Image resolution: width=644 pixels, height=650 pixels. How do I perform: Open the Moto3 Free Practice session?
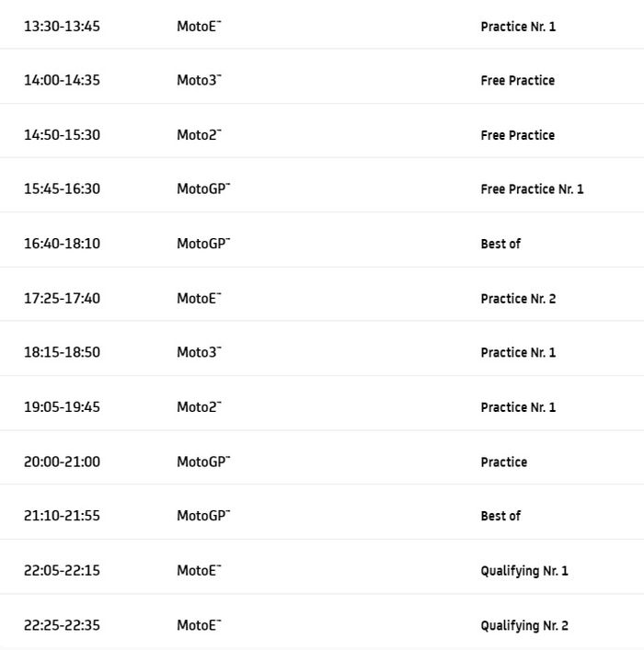[517, 81]
